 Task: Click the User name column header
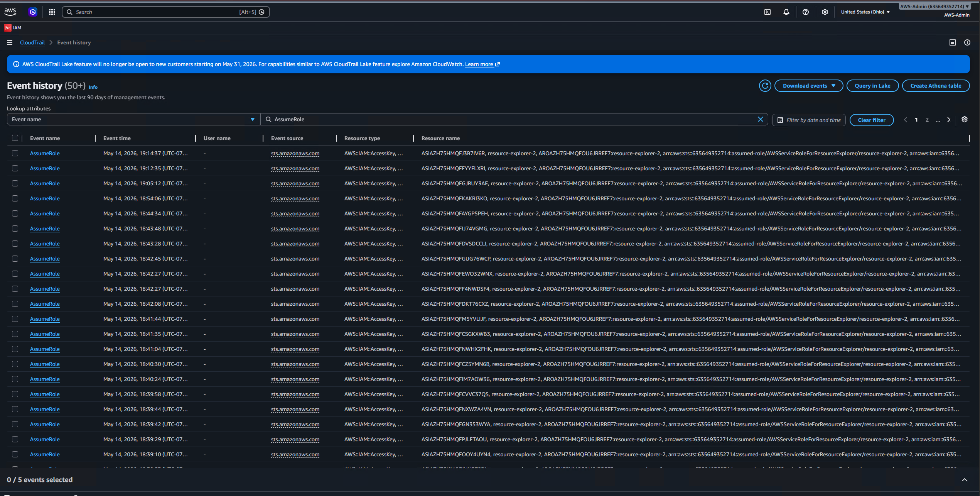[x=217, y=138]
